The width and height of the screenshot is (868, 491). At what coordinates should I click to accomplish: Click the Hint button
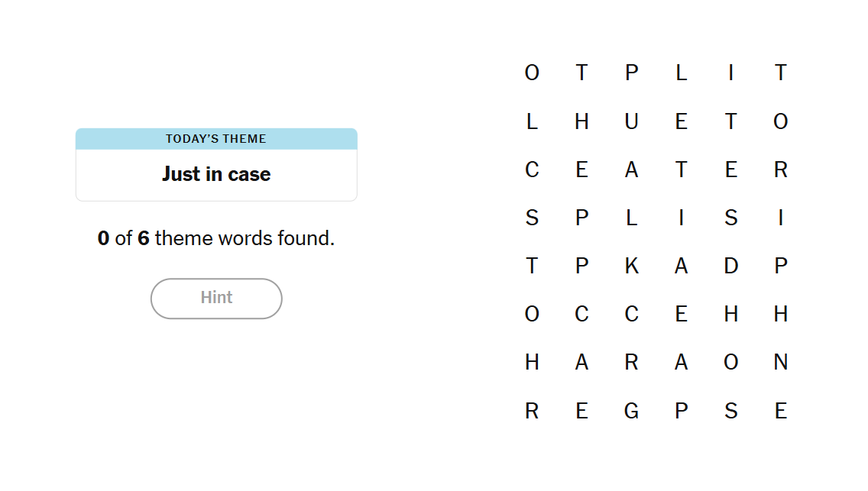point(216,298)
